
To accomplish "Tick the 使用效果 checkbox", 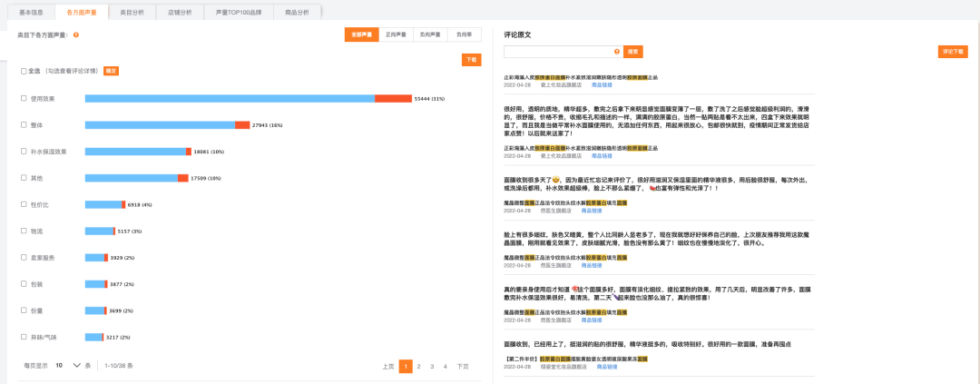I will tap(24, 98).
